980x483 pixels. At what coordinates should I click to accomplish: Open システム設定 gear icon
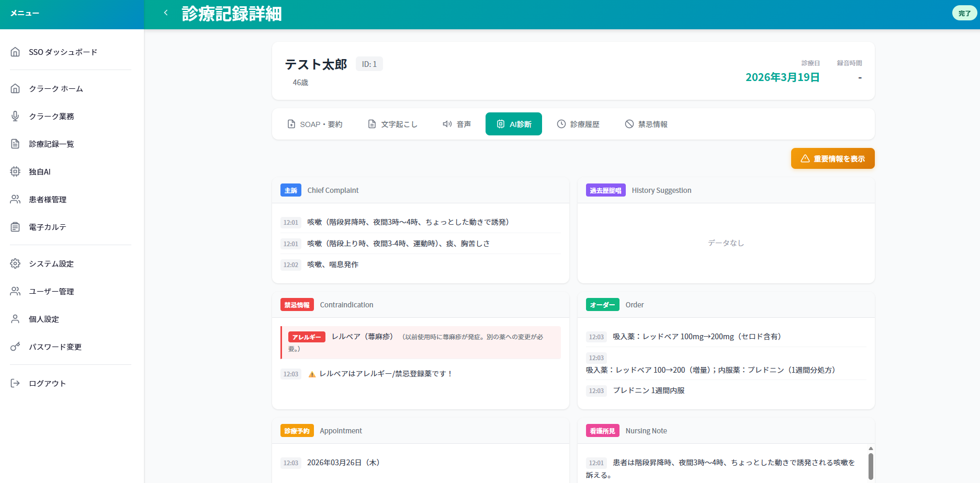[x=15, y=263]
